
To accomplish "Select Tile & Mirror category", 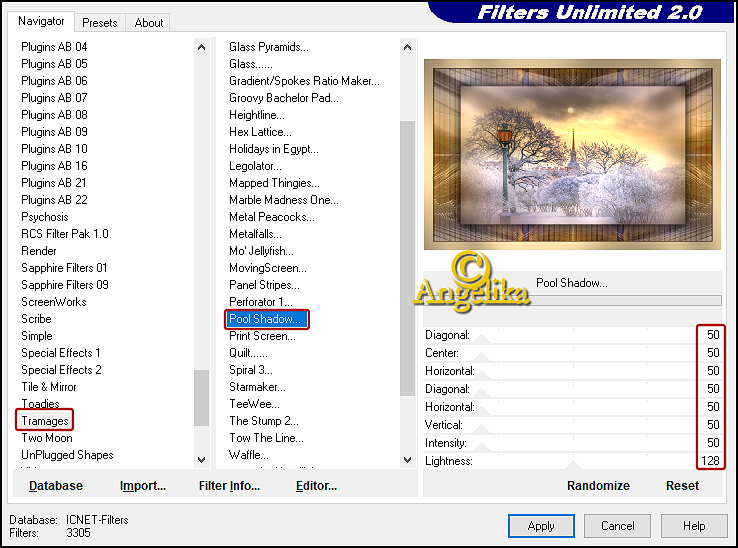I will (x=48, y=387).
